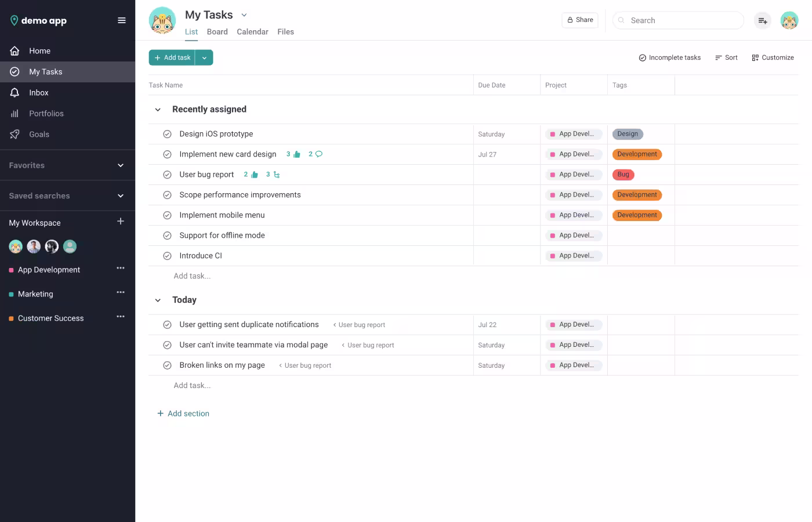Open Add task dropdown arrow

coord(204,57)
